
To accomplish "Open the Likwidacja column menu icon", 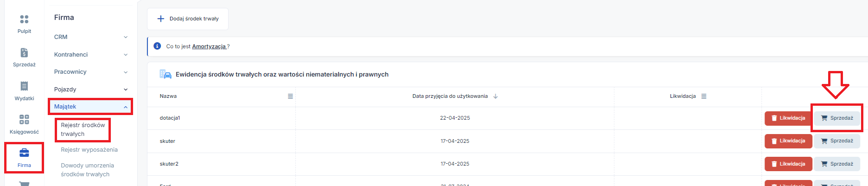I will [x=704, y=96].
